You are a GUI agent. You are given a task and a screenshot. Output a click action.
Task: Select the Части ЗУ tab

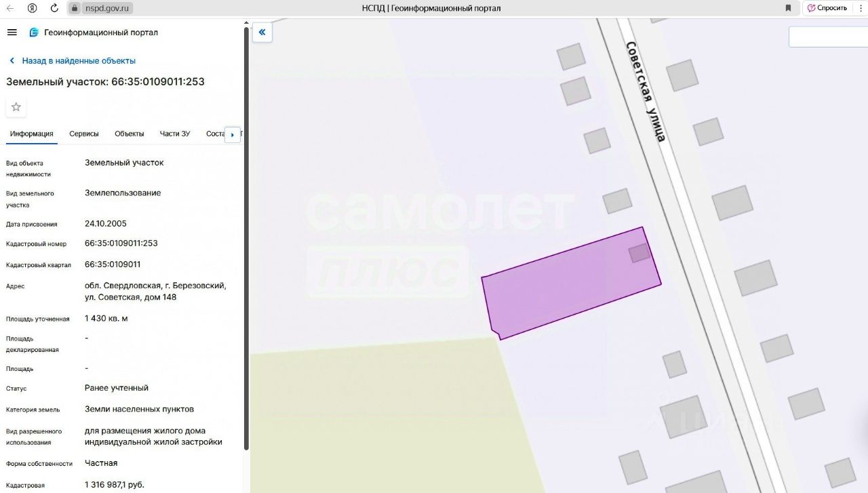tap(175, 134)
